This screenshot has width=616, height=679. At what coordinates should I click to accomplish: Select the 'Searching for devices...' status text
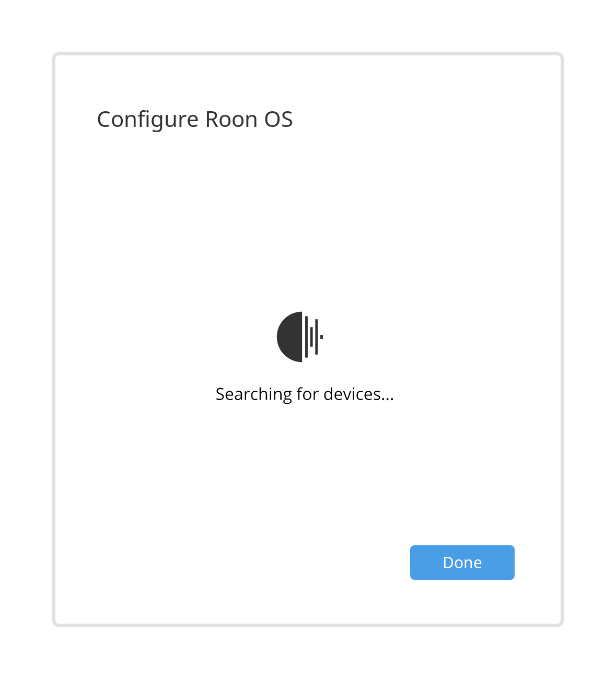tap(305, 394)
